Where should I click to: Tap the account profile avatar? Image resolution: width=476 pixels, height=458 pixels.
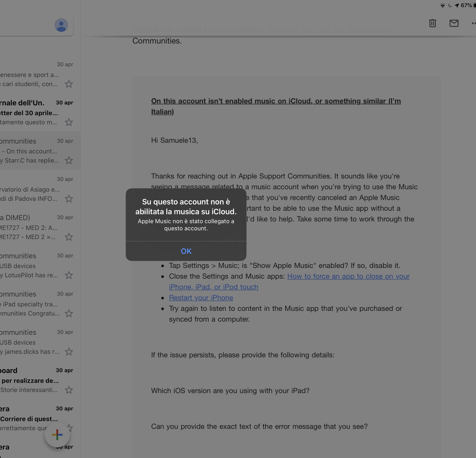[x=61, y=25]
